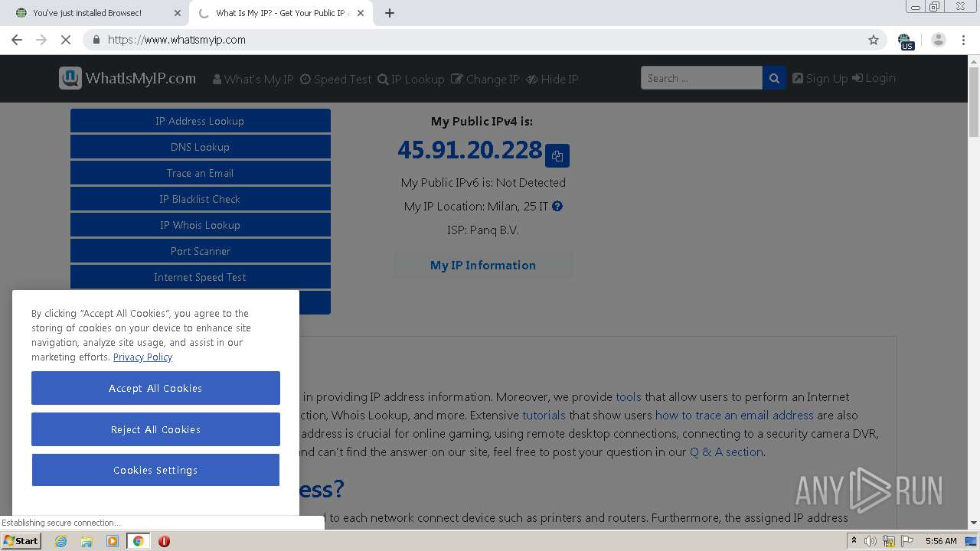Show hidden system tray icons

coord(854,540)
